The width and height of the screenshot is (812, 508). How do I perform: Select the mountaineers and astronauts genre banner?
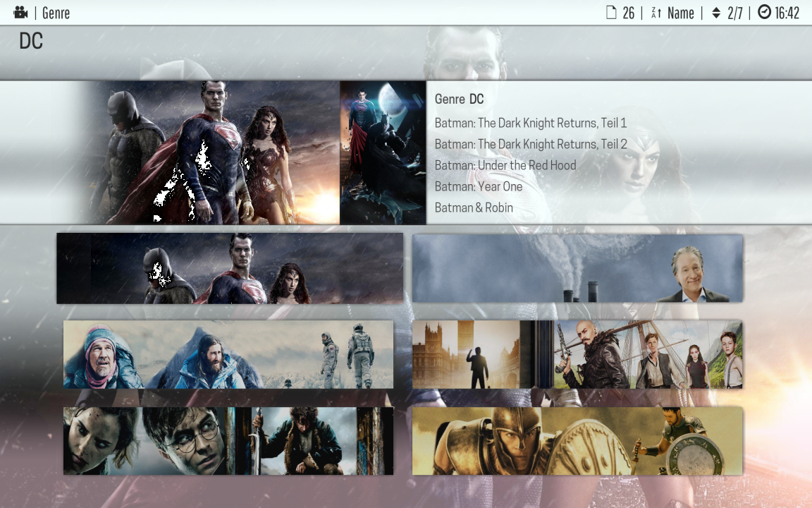click(x=228, y=355)
